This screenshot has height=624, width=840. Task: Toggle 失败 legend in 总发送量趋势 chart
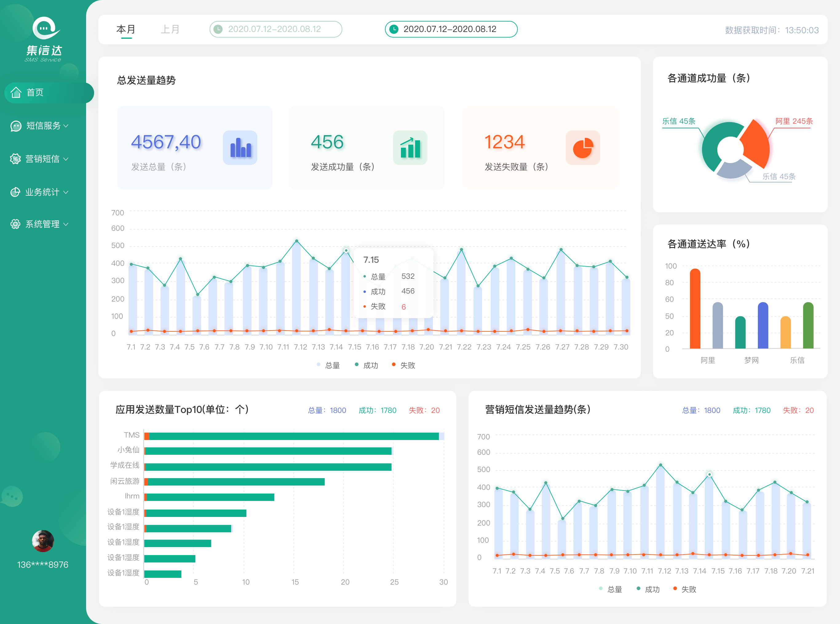(x=404, y=365)
